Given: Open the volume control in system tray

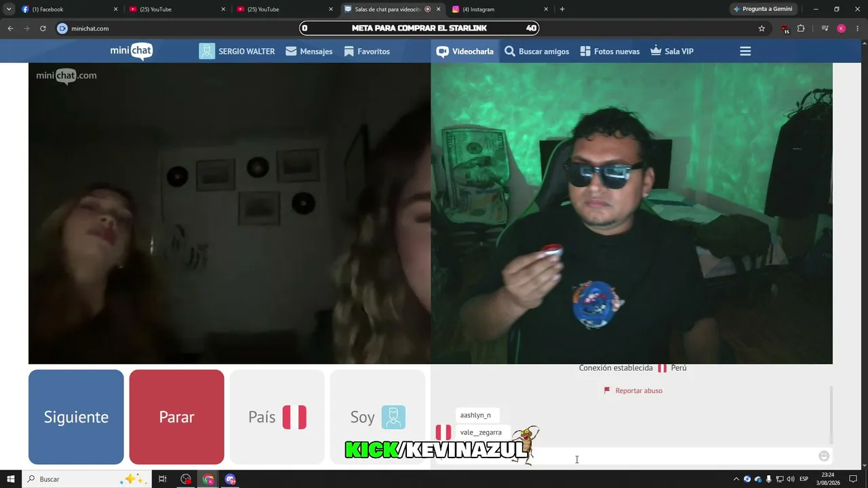Looking at the screenshot, I should click(791, 479).
